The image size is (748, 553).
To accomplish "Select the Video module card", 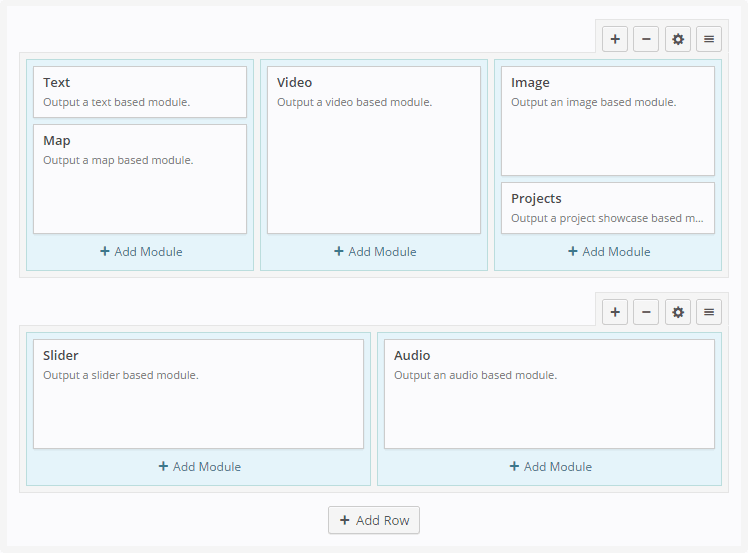I will (374, 150).
